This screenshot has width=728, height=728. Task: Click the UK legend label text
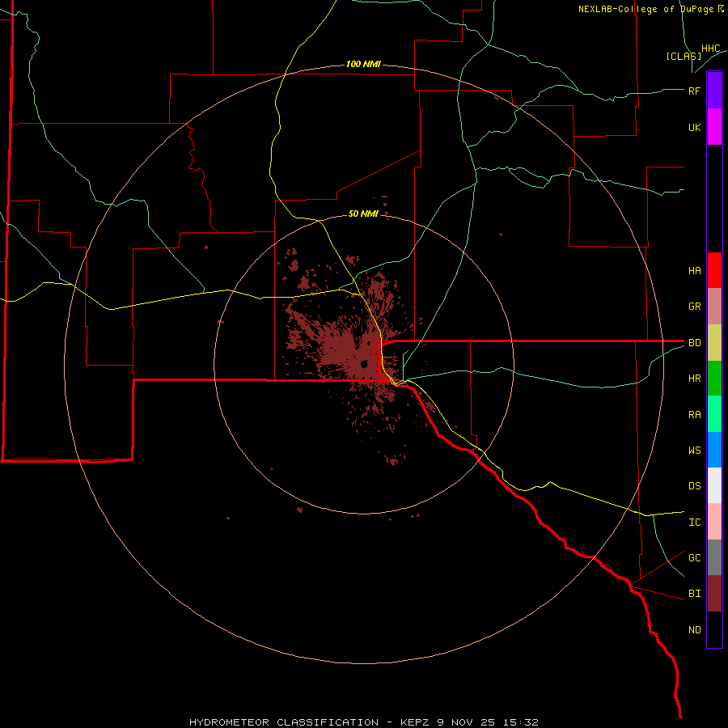(694, 127)
